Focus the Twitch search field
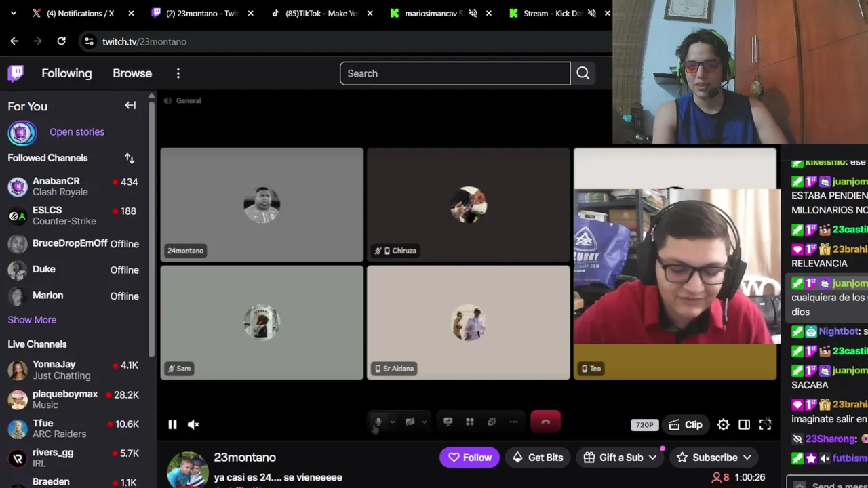 (x=455, y=73)
